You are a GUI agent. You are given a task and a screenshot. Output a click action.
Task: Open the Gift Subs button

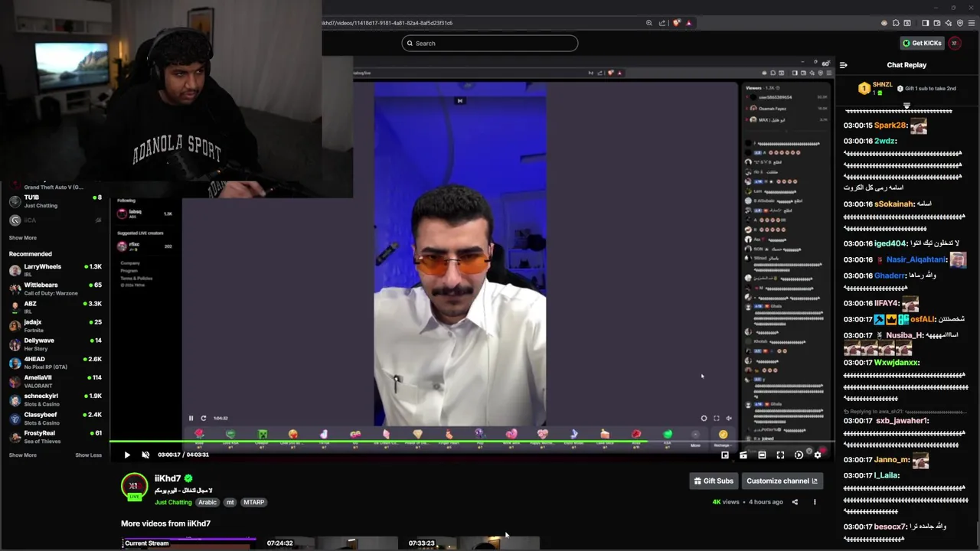714,481
